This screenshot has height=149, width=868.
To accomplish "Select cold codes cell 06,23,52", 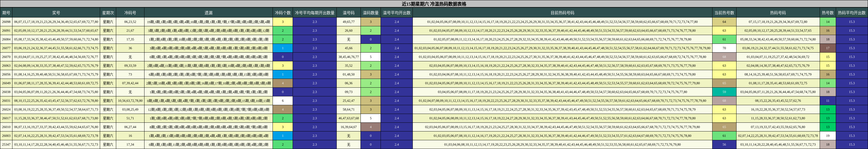I will pyautogui.click(x=130, y=22).
